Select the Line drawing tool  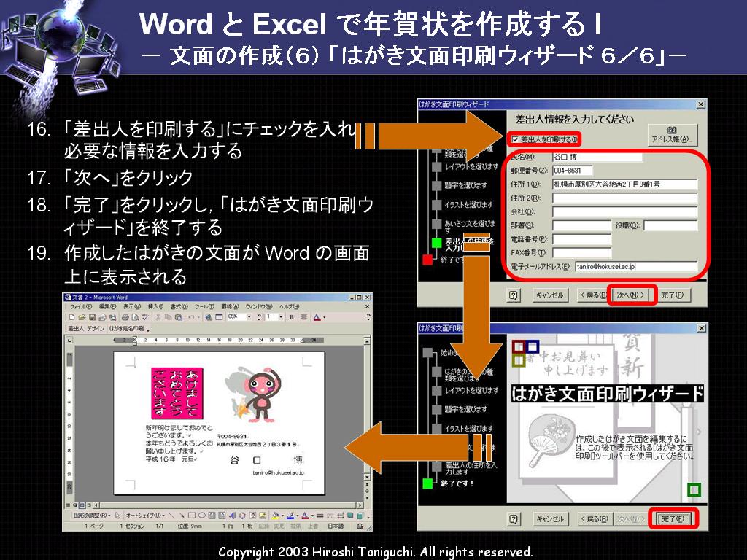point(171,516)
